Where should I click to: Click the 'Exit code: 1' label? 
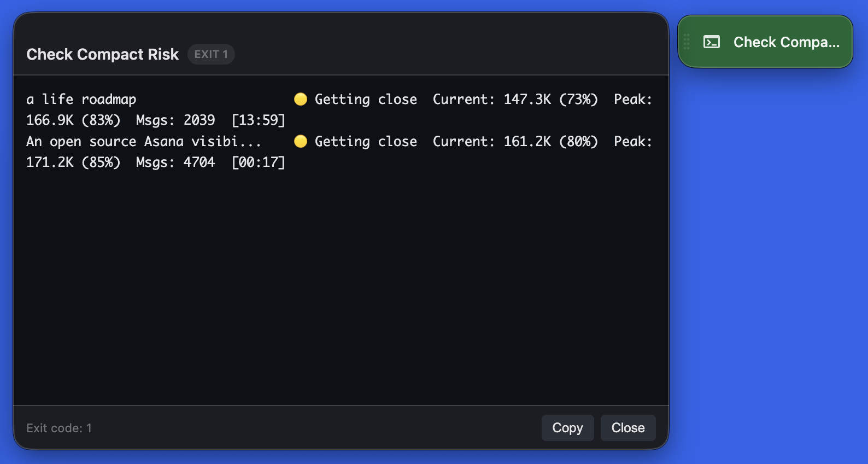pos(59,428)
